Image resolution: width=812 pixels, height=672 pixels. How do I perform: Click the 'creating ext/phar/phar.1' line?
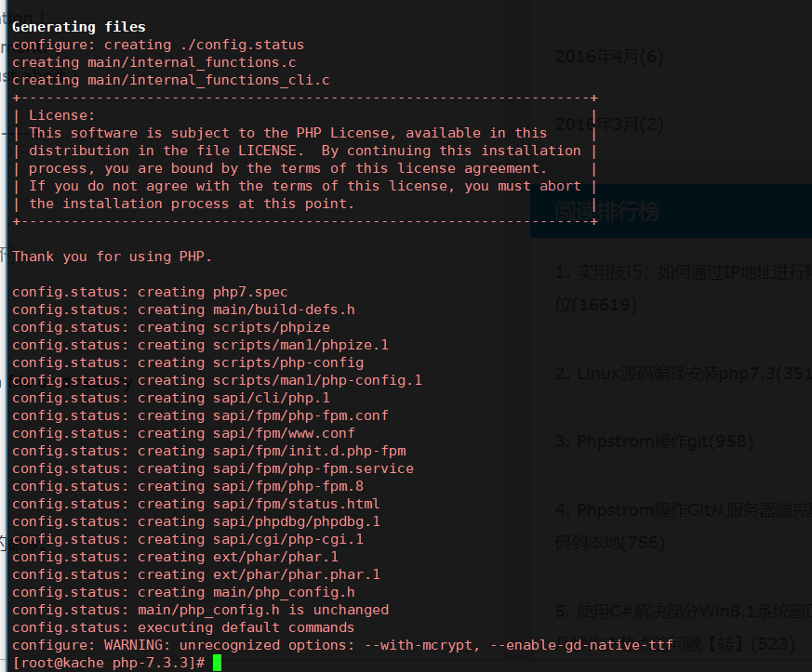coord(175,557)
